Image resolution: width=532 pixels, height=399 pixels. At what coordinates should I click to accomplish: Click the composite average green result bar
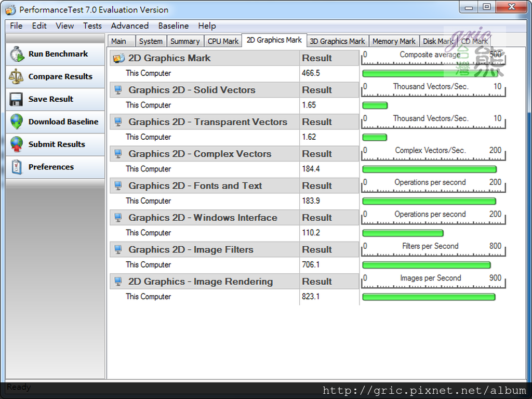430,73
